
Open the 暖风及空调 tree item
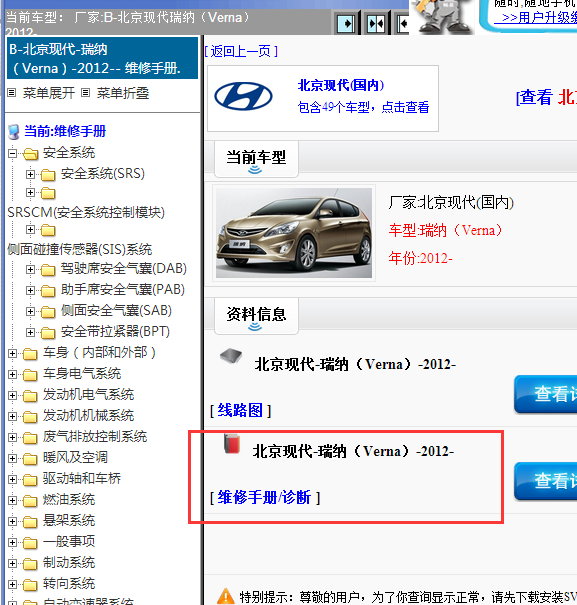click(75, 458)
